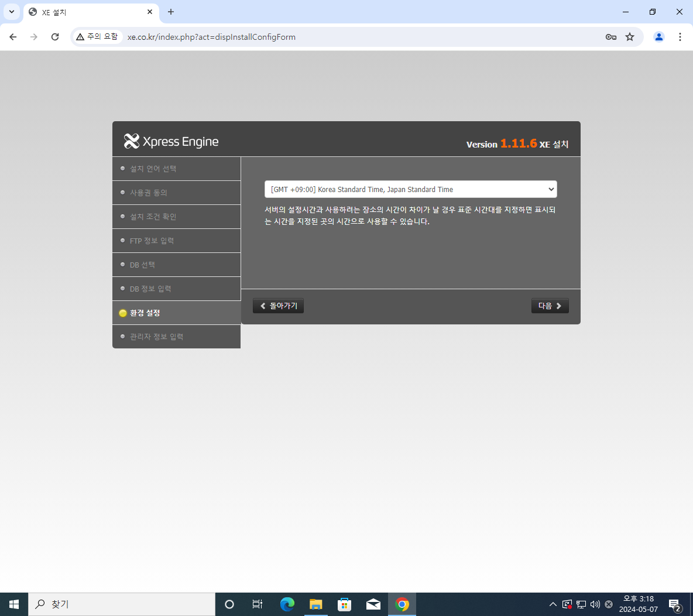Select the 관리자 정보 입력 step
Image resolution: width=693 pixels, height=616 pixels.
point(176,337)
